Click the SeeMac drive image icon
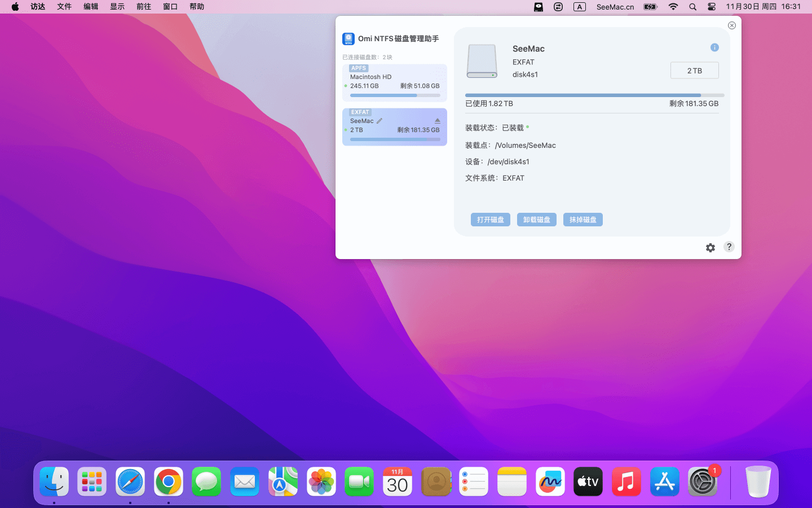The height and width of the screenshot is (508, 812). coord(482,61)
